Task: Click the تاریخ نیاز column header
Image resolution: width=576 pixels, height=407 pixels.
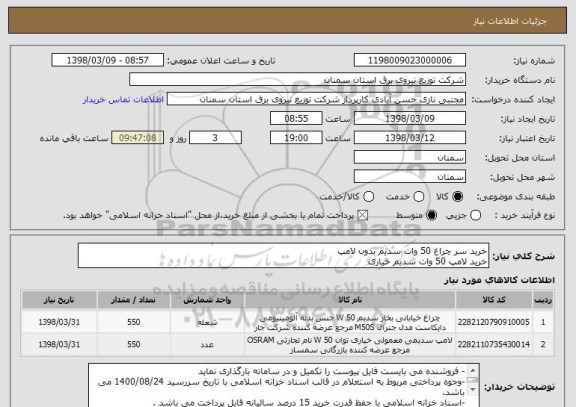Action: [x=59, y=300]
